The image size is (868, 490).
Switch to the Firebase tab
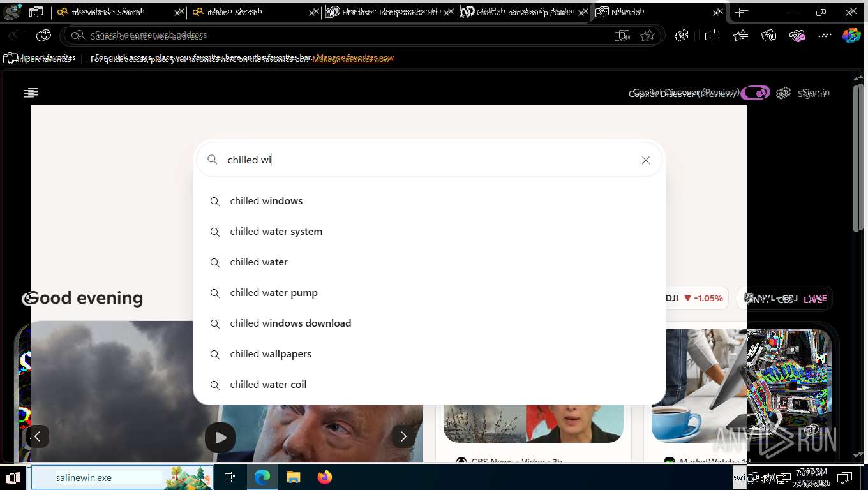(389, 11)
